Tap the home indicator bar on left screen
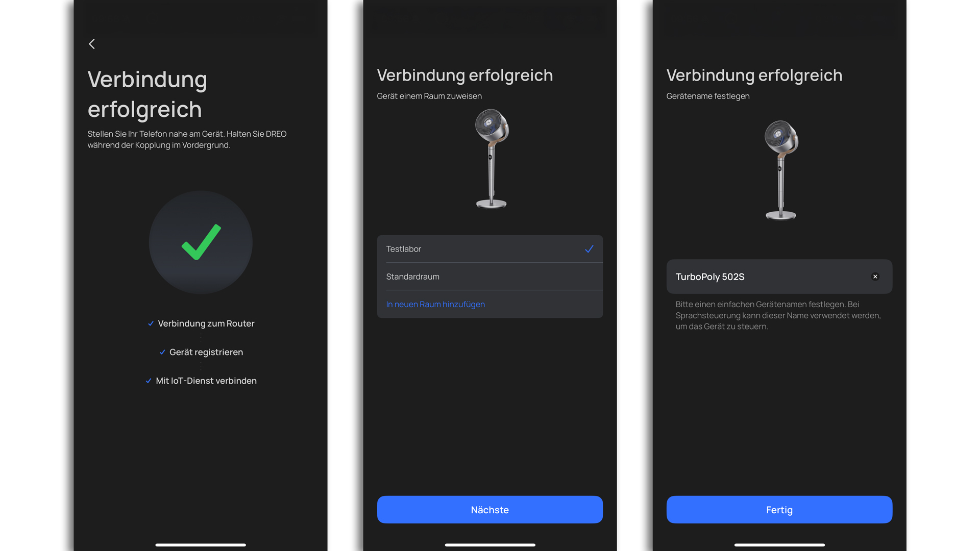This screenshot has height=551, width=980. pyautogui.click(x=201, y=545)
